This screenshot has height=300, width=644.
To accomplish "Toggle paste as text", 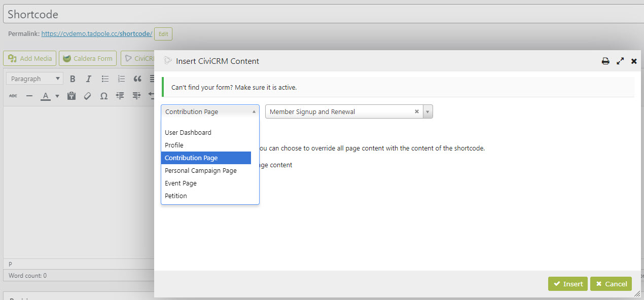I will [71, 96].
